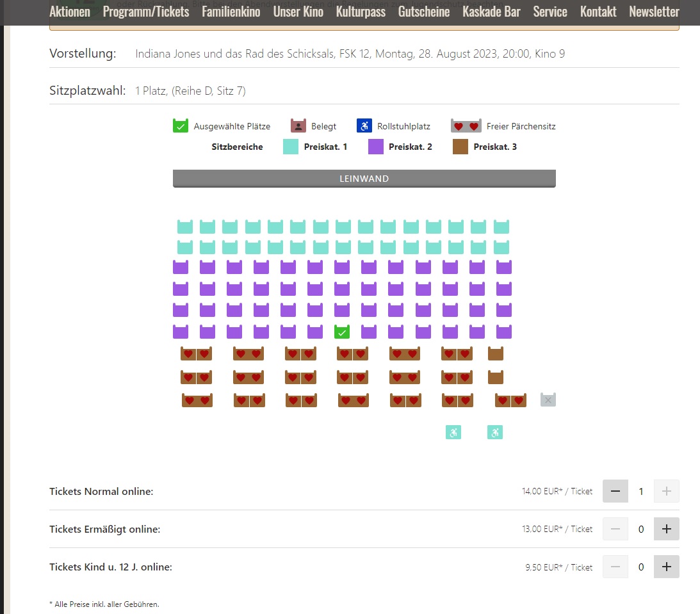Increase Tickets Kind u. 12 J. quantity
Screen dimensions: 700x614
click(x=666, y=567)
